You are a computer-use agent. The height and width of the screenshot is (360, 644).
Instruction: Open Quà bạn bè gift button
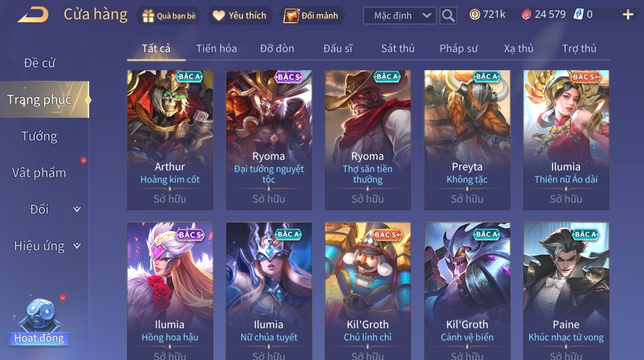pos(169,16)
